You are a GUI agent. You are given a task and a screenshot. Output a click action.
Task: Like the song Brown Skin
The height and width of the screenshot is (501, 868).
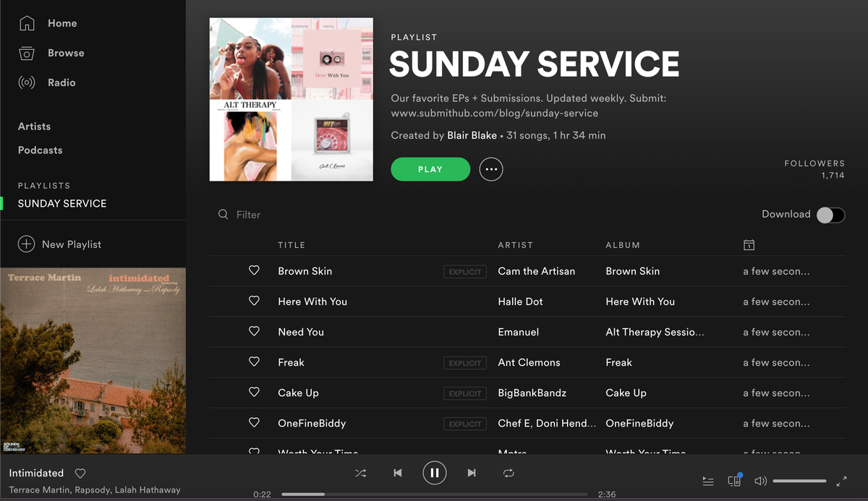pyautogui.click(x=254, y=270)
